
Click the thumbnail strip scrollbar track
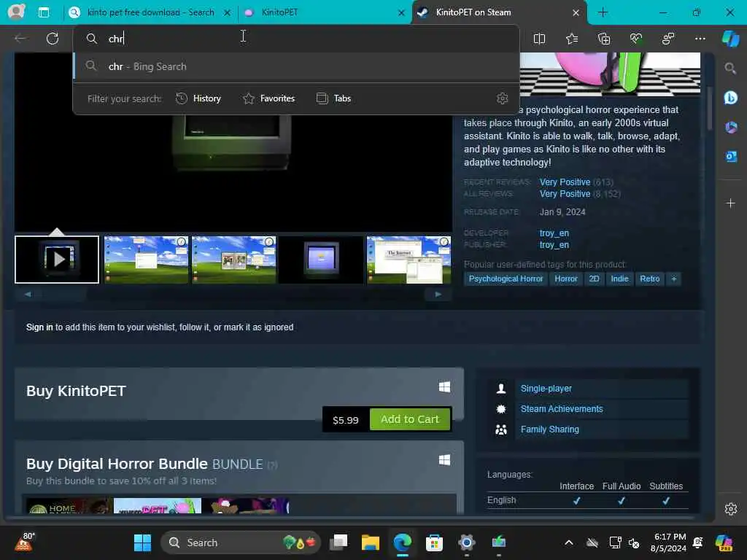coord(233,295)
